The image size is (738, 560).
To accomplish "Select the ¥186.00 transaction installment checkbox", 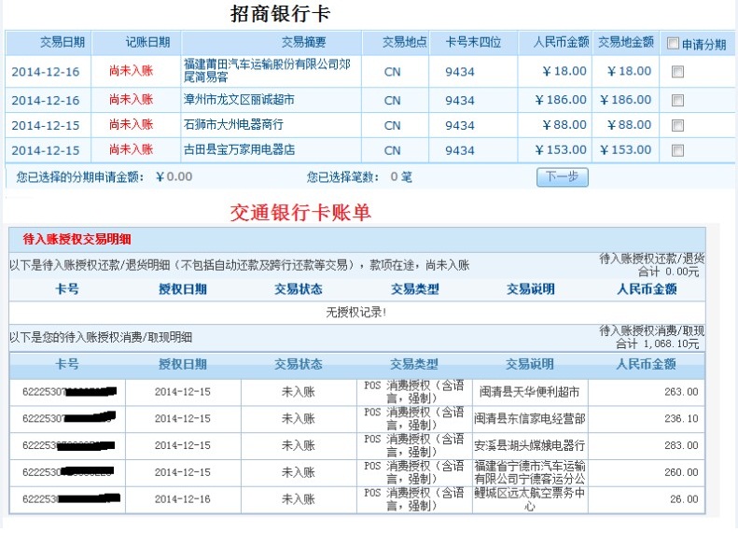I will click(x=678, y=101).
